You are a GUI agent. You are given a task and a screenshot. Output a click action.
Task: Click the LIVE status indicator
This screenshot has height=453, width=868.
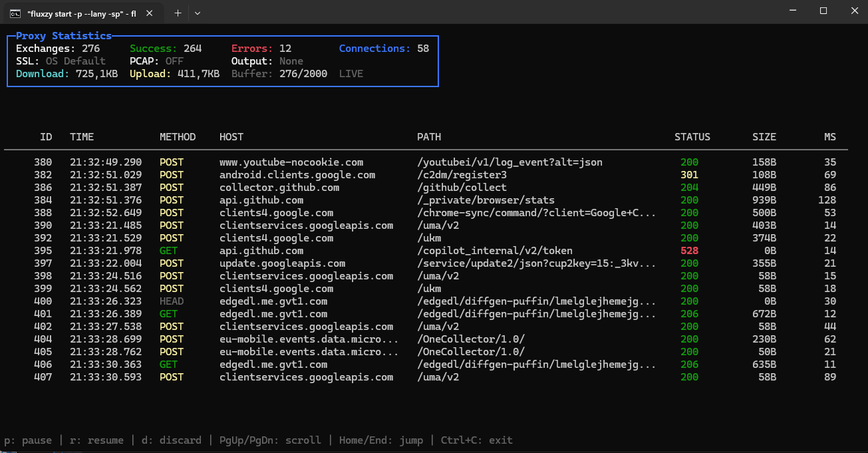[350, 74]
